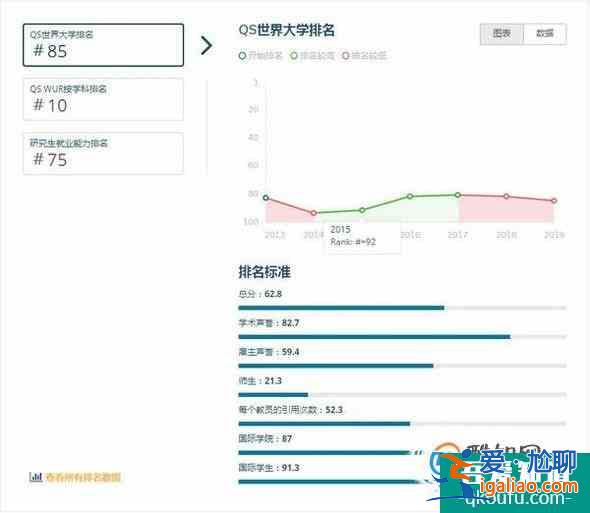Viewport: 590px width, 513px height.
Task: Click the 2015 data point on chart
Action: point(362,210)
